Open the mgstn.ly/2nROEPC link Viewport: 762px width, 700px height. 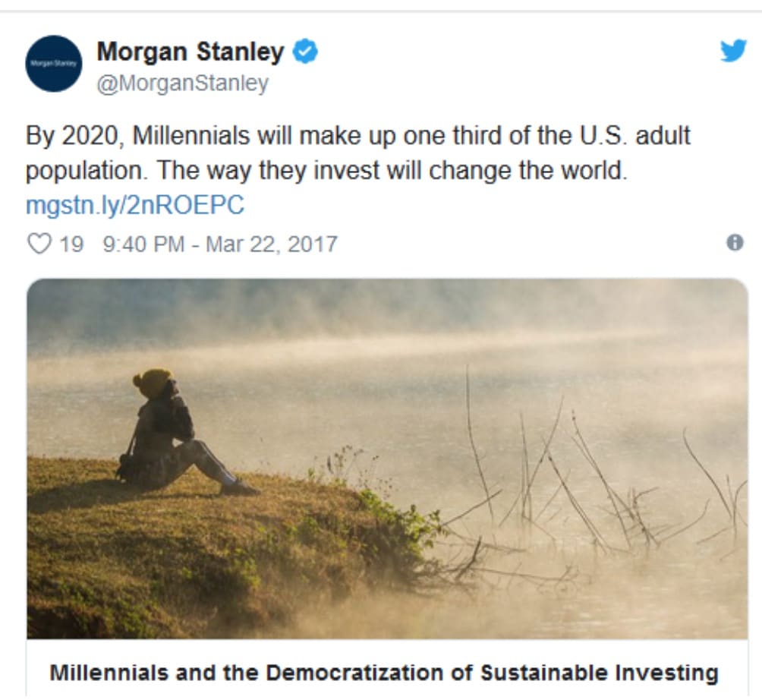click(135, 206)
